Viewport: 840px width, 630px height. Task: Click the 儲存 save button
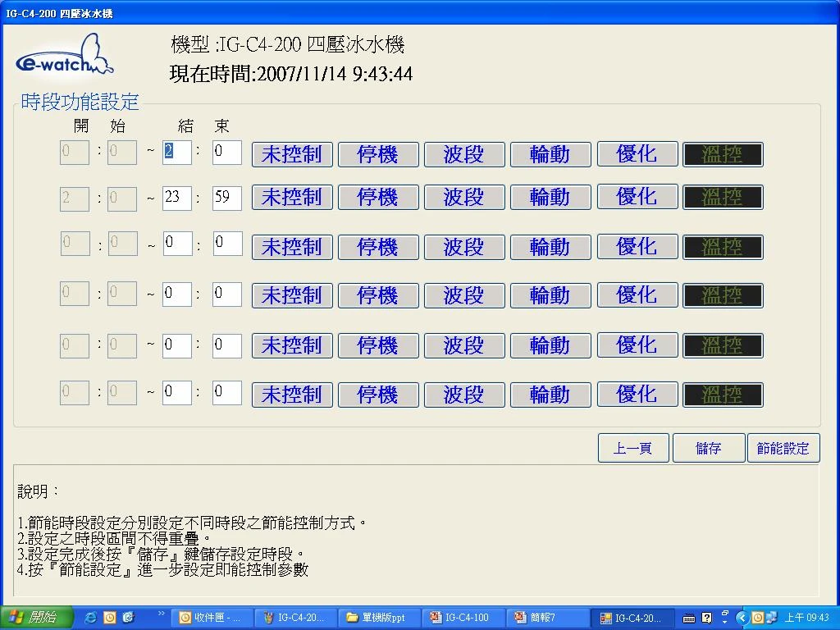pos(709,449)
